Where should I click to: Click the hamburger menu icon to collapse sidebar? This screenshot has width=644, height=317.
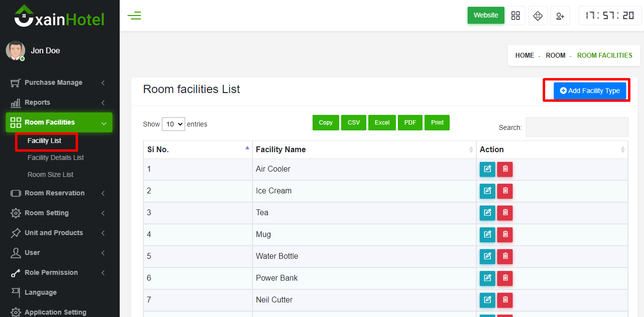(x=134, y=16)
